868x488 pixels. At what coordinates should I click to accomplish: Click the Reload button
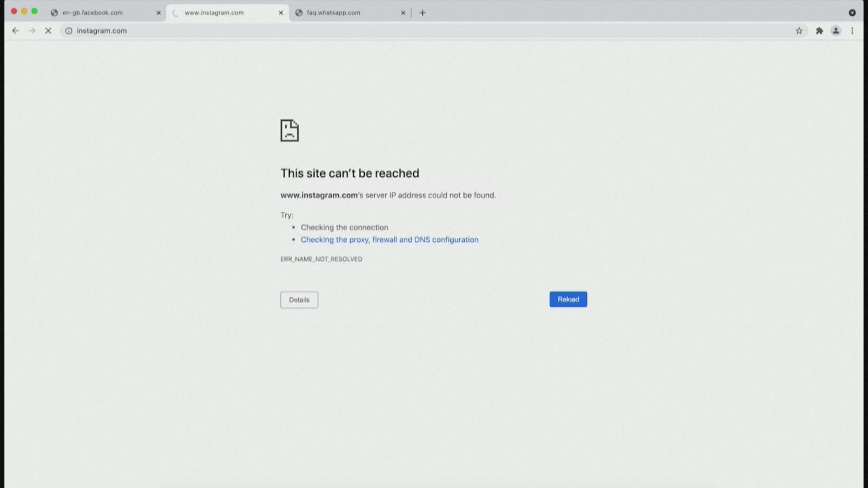pyautogui.click(x=568, y=299)
